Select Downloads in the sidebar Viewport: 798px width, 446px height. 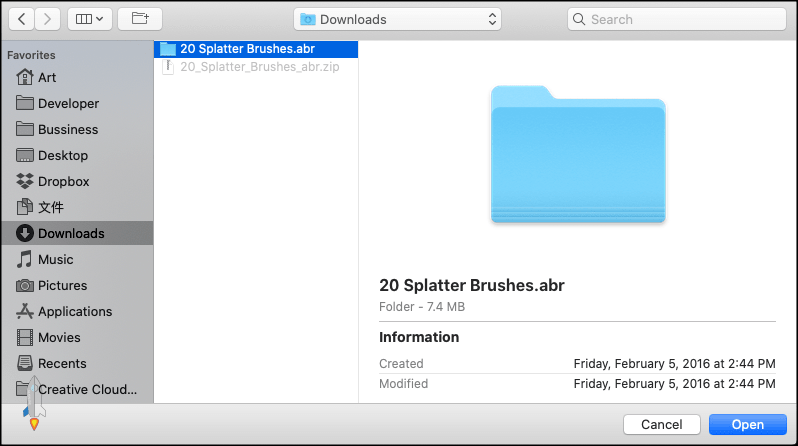tap(71, 233)
